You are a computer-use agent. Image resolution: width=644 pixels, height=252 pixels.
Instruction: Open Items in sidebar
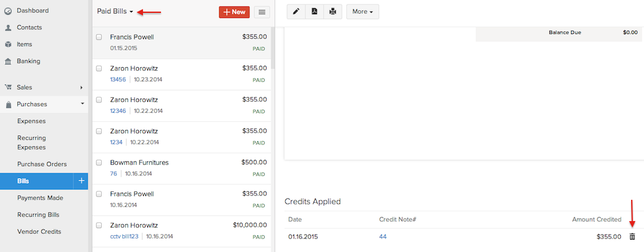click(x=24, y=44)
